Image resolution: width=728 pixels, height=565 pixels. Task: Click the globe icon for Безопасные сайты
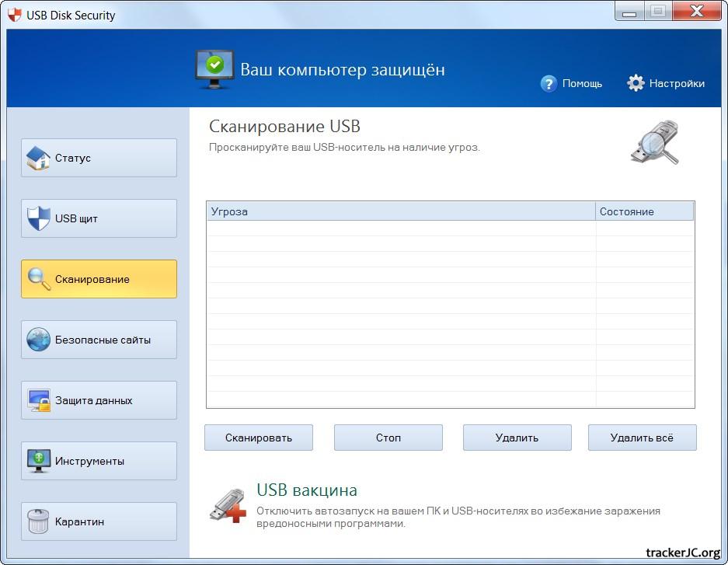pos(38,340)
